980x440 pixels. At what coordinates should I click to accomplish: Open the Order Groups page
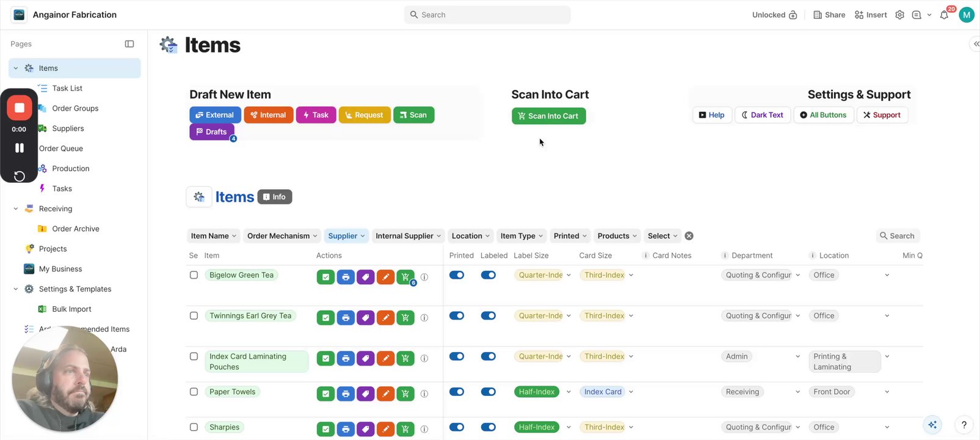(x=75, y=108)
